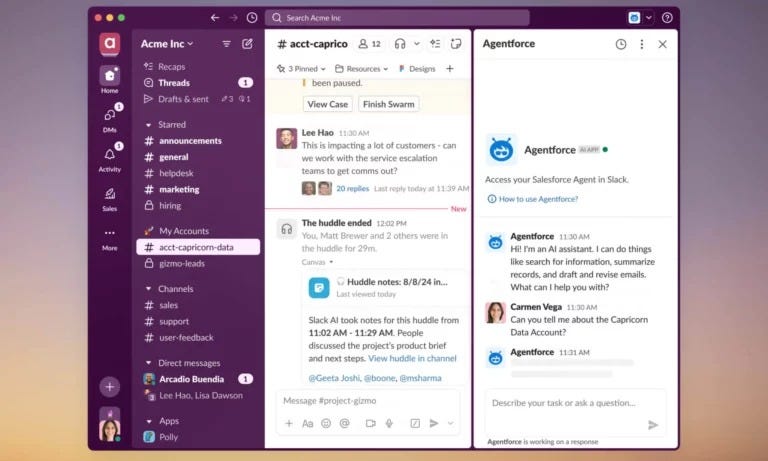The height and width of the screenshot is (461, 768).
Task: Open Agentforce top bar dropdown chevron
Action: click(648, 18)
